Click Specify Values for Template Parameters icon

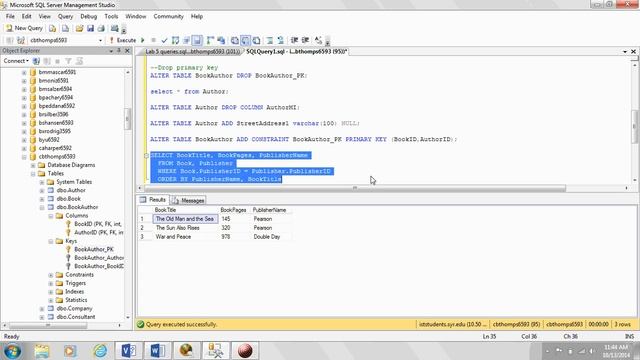[318, 40]
